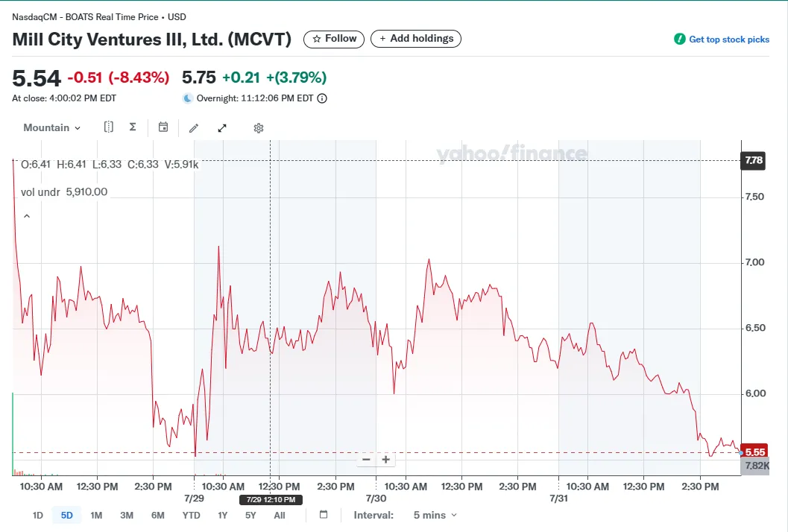Click the Add holdings button

[416, 39]
